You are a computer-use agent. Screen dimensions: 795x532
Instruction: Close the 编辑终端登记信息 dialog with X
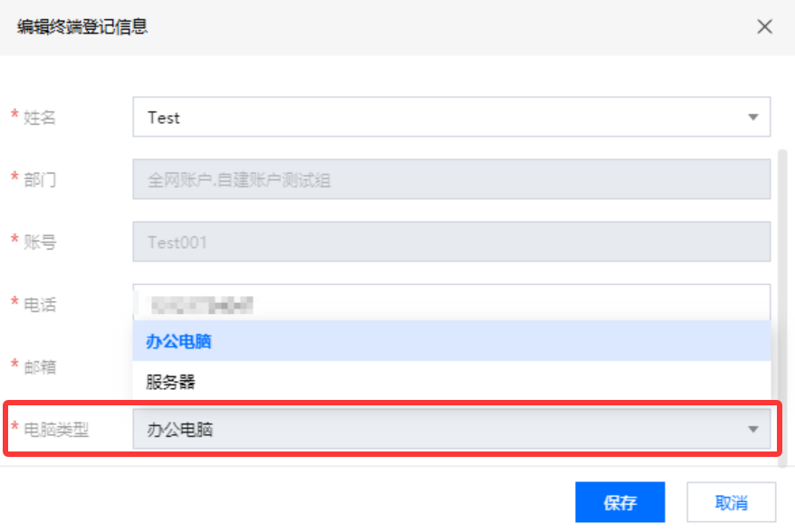764,26
